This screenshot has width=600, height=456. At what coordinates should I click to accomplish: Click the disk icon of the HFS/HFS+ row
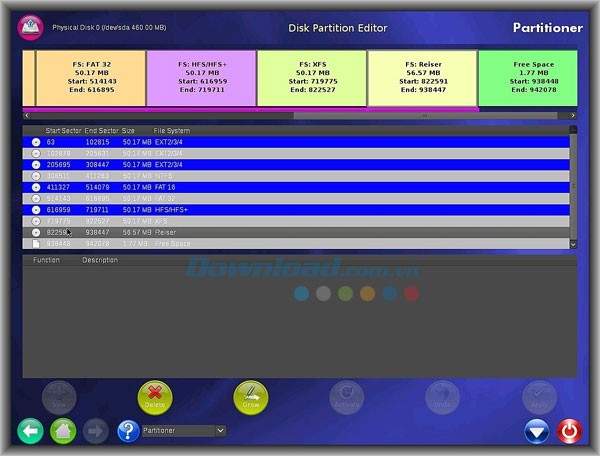[36, 212]
